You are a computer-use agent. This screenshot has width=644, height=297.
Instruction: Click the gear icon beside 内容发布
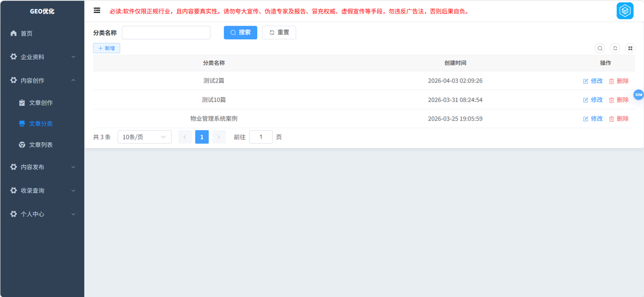point(14,167)
